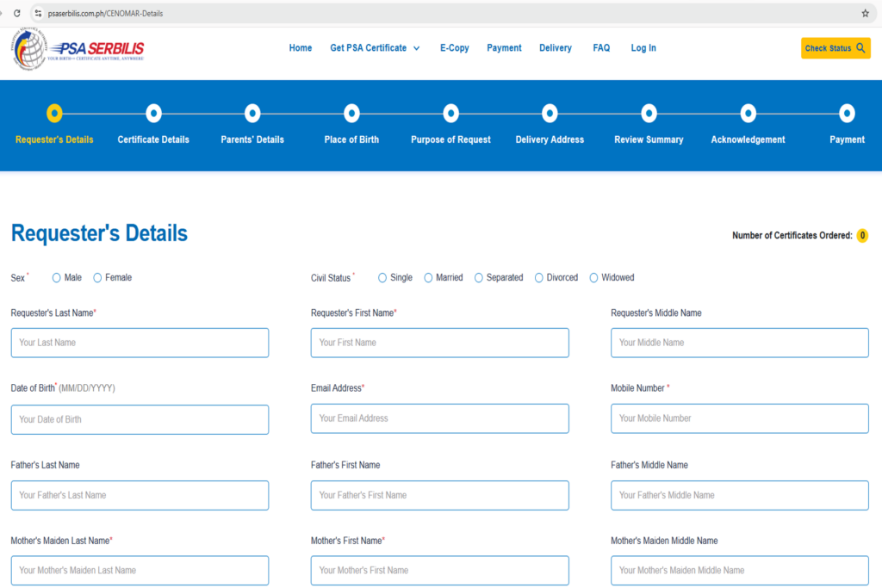This screenshot has height=588, width=882.
Task: Select Male for Sex
Action: pos(56,278)
